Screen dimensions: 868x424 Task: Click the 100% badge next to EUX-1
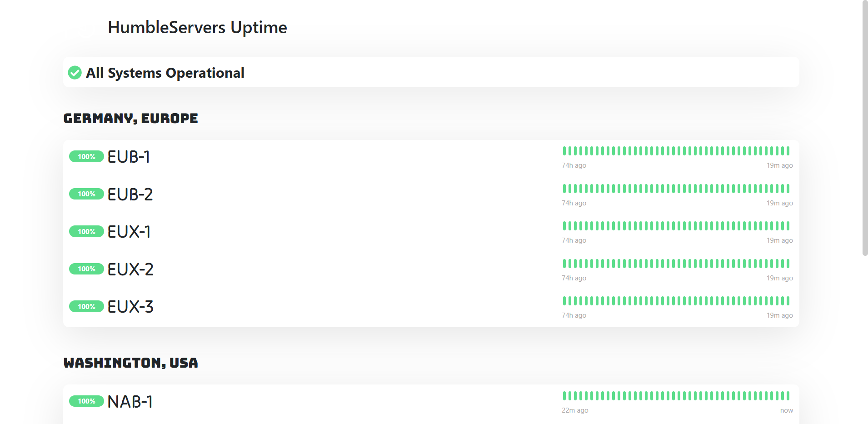point(86,231)
